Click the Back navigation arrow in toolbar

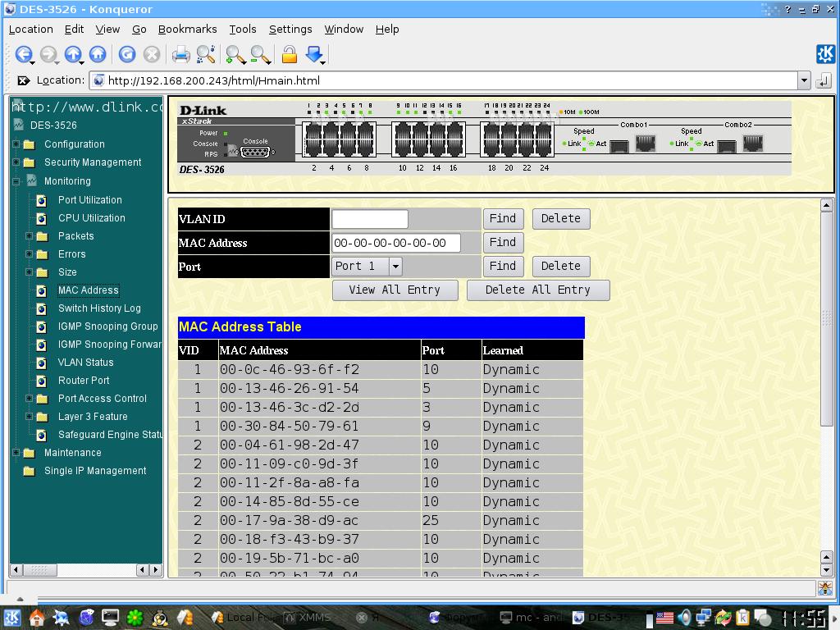coord(23,55)
